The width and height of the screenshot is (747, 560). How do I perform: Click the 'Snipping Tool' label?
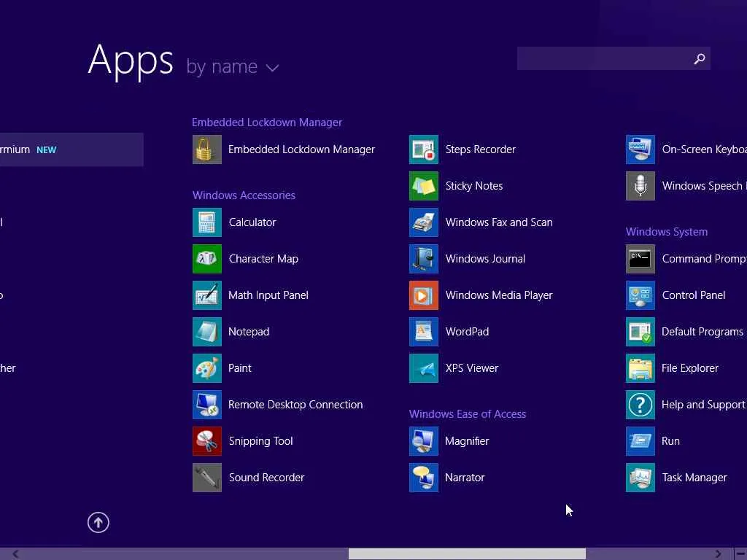260,441
